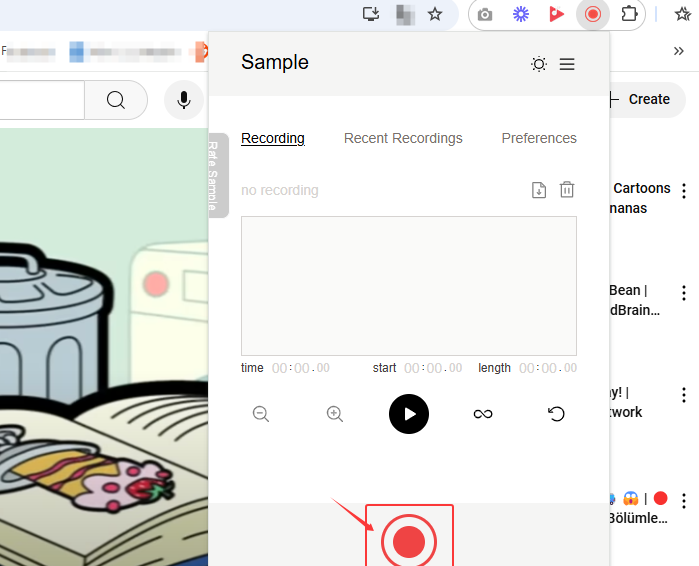699x566 pixels.
Task: Toggle light/dark theme sun icon
Action: (x=539, y=64)
